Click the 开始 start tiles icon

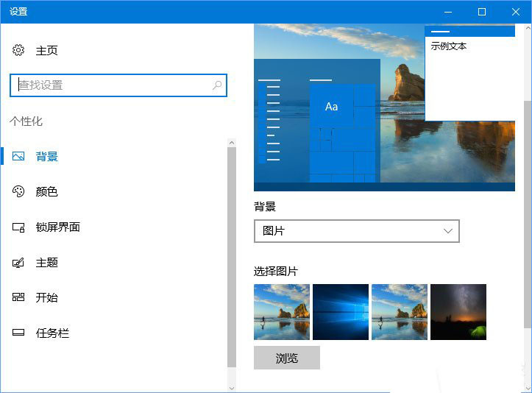[x=18, y=298]
